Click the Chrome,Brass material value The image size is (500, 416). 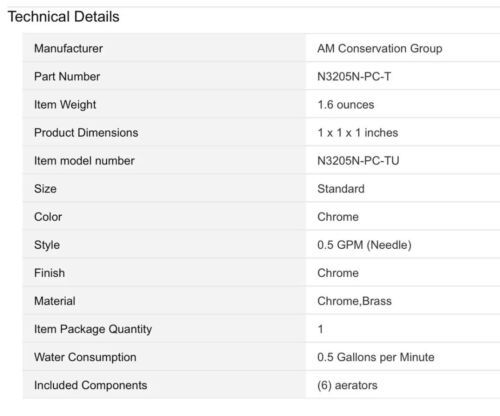tap(354, 301)
